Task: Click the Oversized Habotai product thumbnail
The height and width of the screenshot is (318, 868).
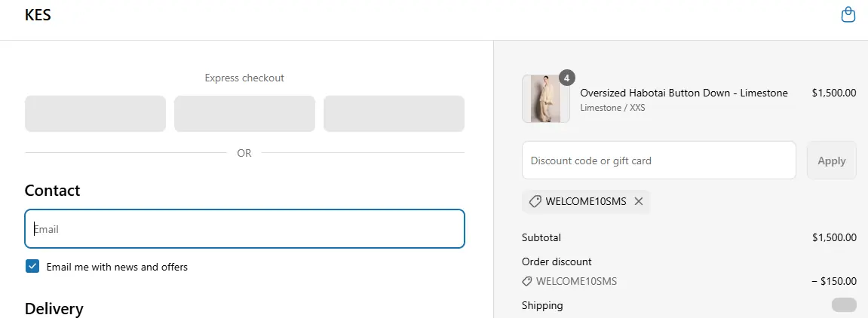Action: click(545, 99)
